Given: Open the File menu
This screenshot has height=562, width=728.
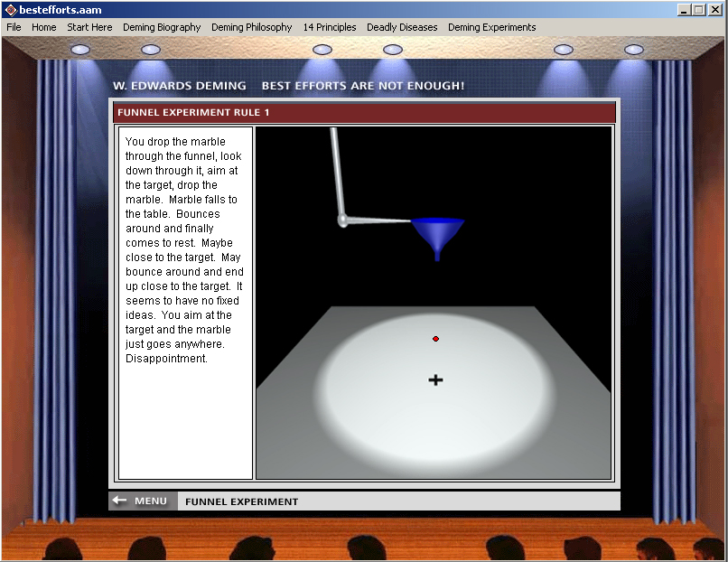Looking at the screenshot, I should (14, 27).
